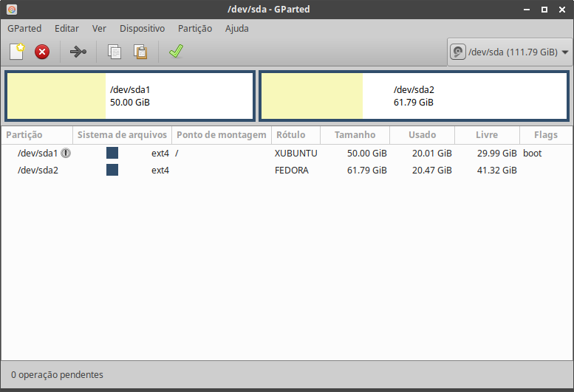Open the Ajuda menu
This screenshot has height=392, width=574.
[237, 29]
